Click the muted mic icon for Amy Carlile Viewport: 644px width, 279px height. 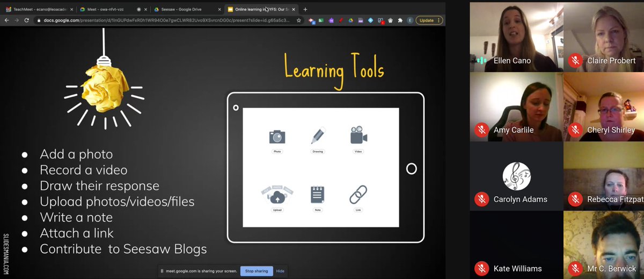[x=482, y=130]
